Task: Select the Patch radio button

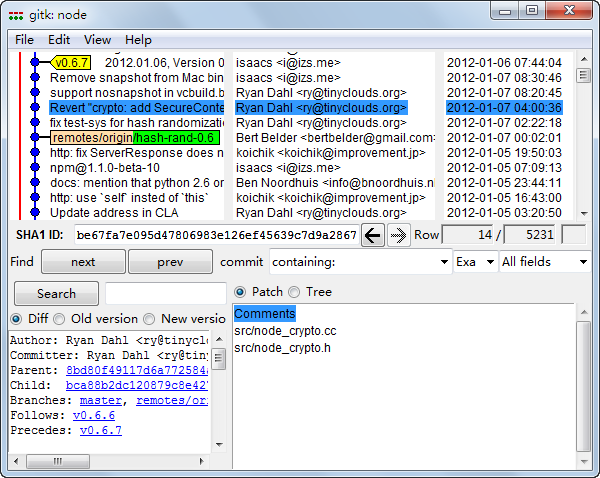Action: coord(240,292)
